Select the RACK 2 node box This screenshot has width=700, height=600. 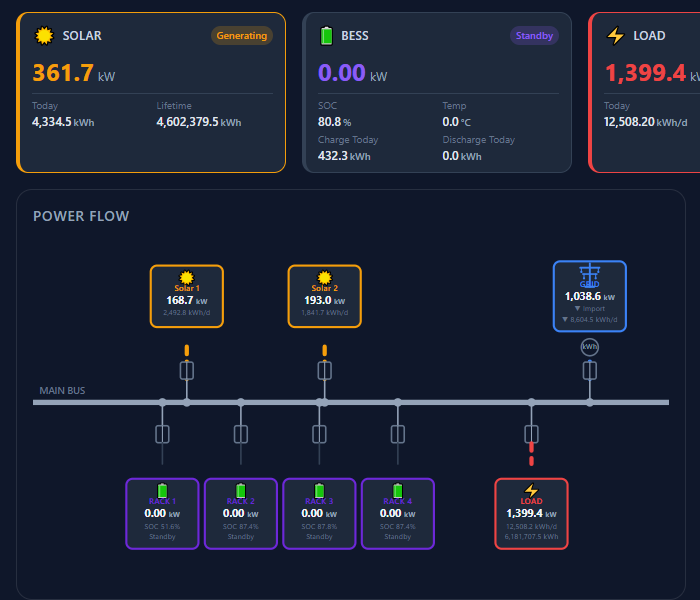[x=241, y=514]
